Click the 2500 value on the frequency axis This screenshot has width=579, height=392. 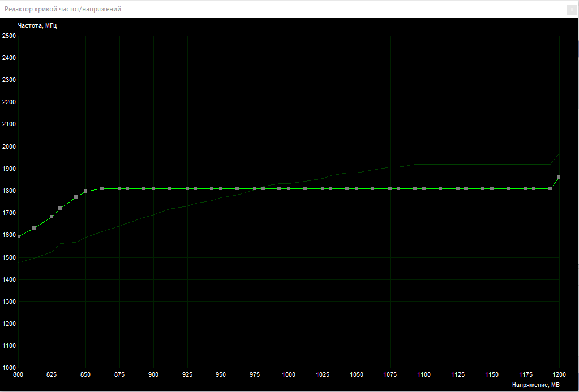click(x=9, y=36)
